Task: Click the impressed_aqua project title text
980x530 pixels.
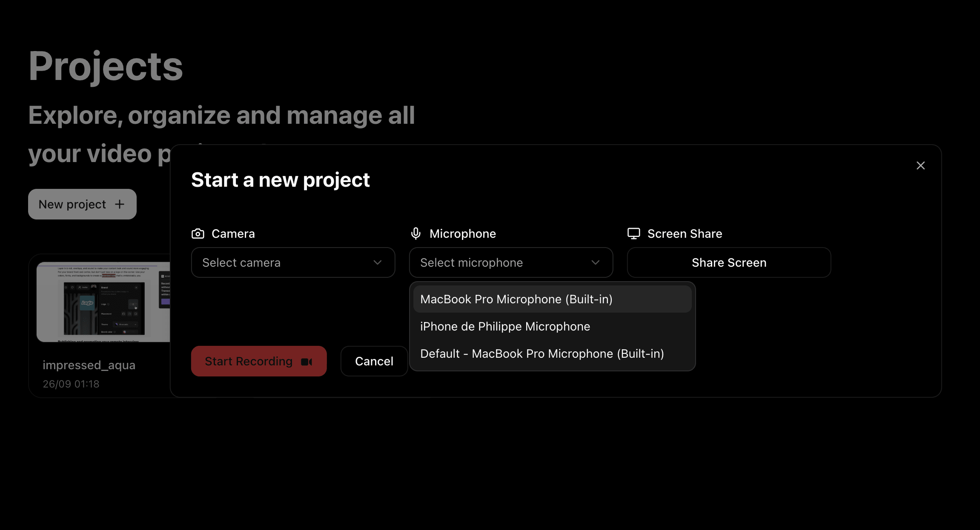Action: (x=89, y=365)
